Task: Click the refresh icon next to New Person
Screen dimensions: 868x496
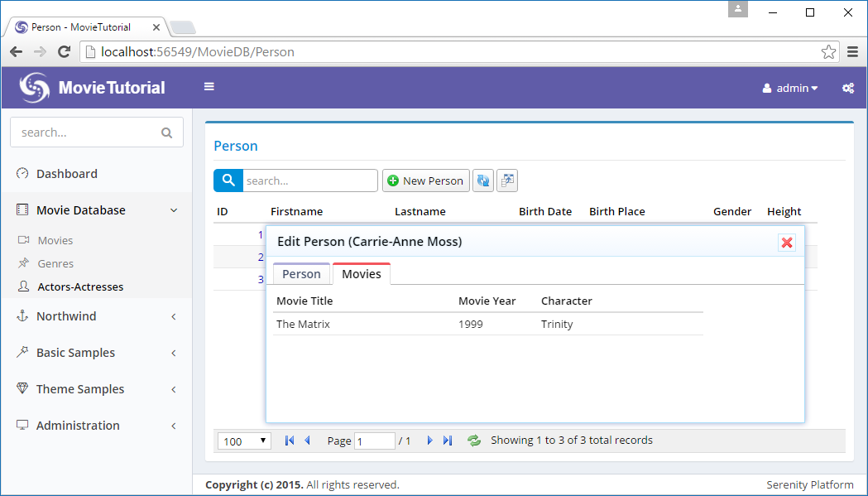Action: pyautogui.click(x=483, y=181)
